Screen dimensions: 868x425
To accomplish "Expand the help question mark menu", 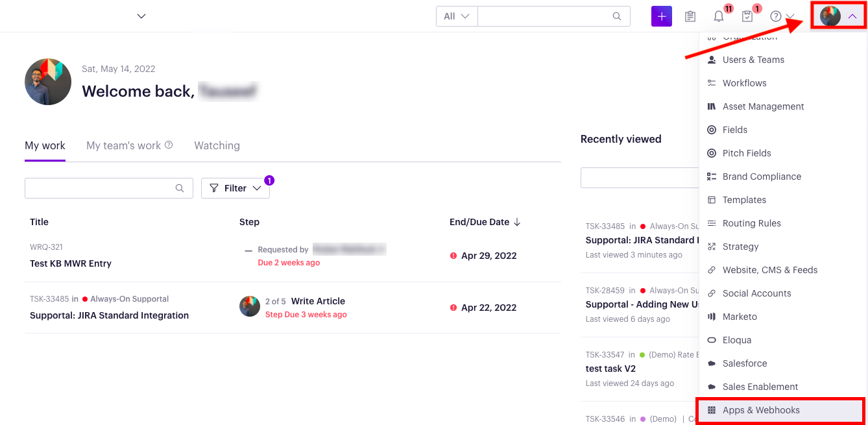I will [782, 17].
